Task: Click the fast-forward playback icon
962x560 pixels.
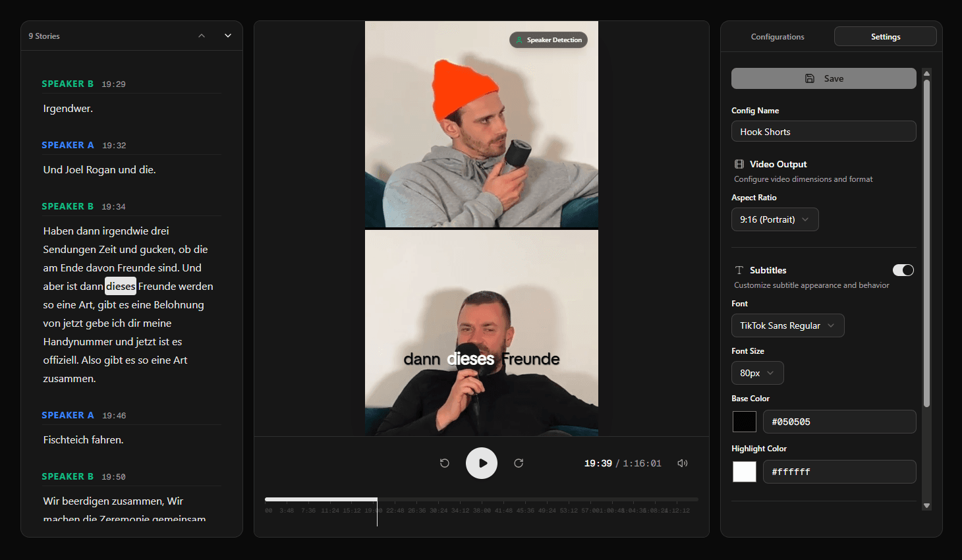Action: coord(519,463)
